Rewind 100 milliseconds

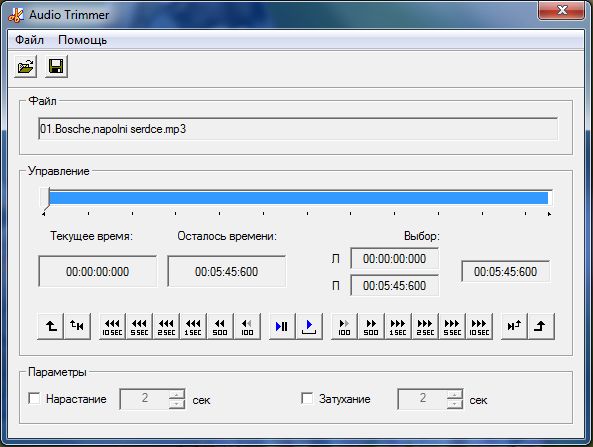pos(247,326)
